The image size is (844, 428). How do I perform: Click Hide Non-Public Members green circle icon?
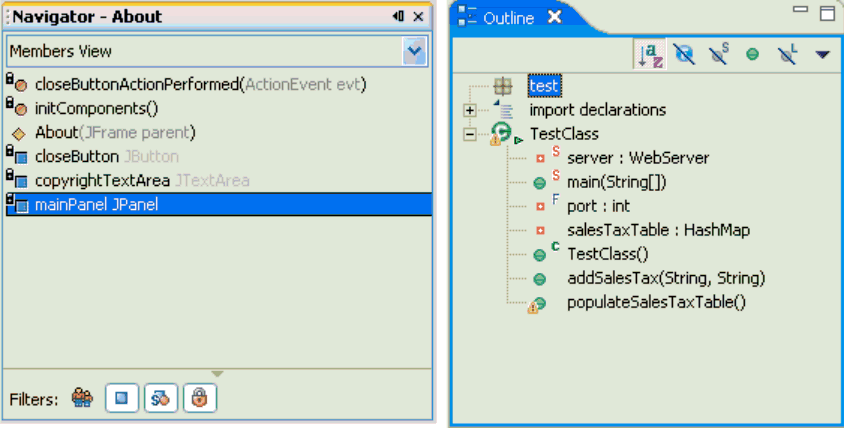(752, 54)
